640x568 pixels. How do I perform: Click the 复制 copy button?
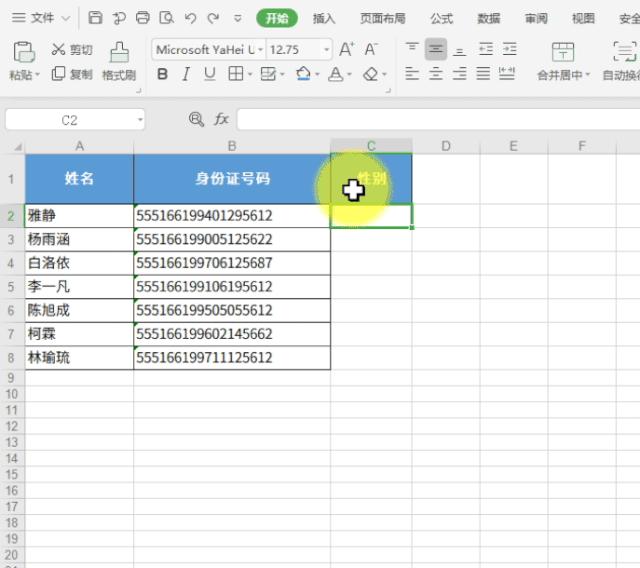tap(72, 74)
